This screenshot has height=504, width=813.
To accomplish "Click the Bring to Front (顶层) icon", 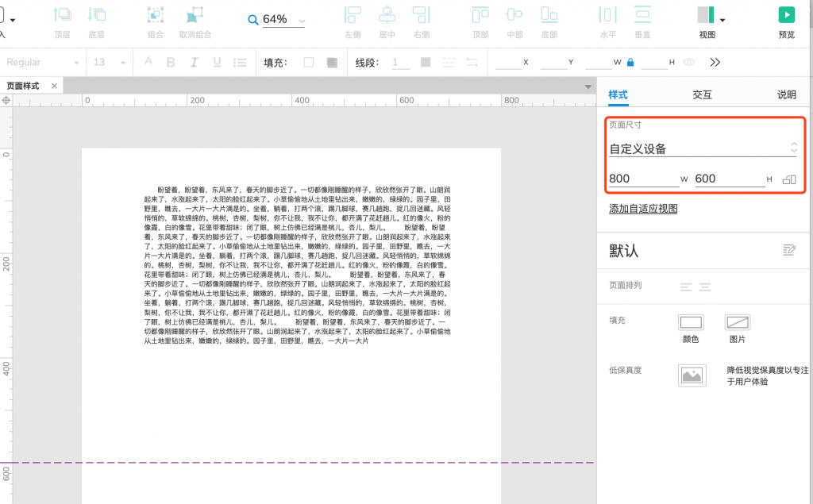I will tap(62, 15).
